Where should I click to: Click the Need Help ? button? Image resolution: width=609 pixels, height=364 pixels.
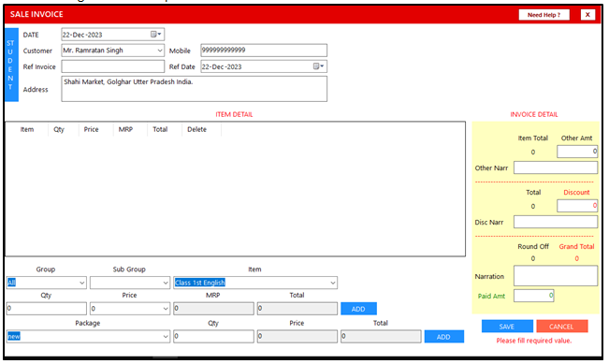point(544,15)
